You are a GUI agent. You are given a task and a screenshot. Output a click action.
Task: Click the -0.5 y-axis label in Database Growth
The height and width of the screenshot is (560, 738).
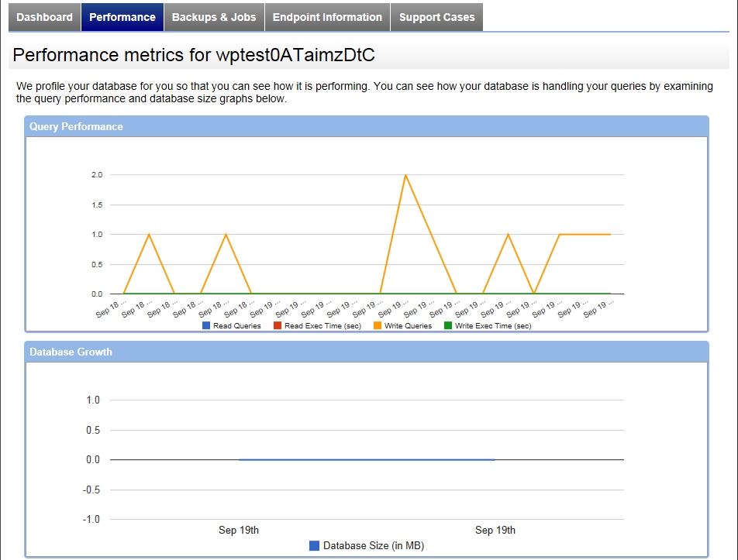coord(91,490)
